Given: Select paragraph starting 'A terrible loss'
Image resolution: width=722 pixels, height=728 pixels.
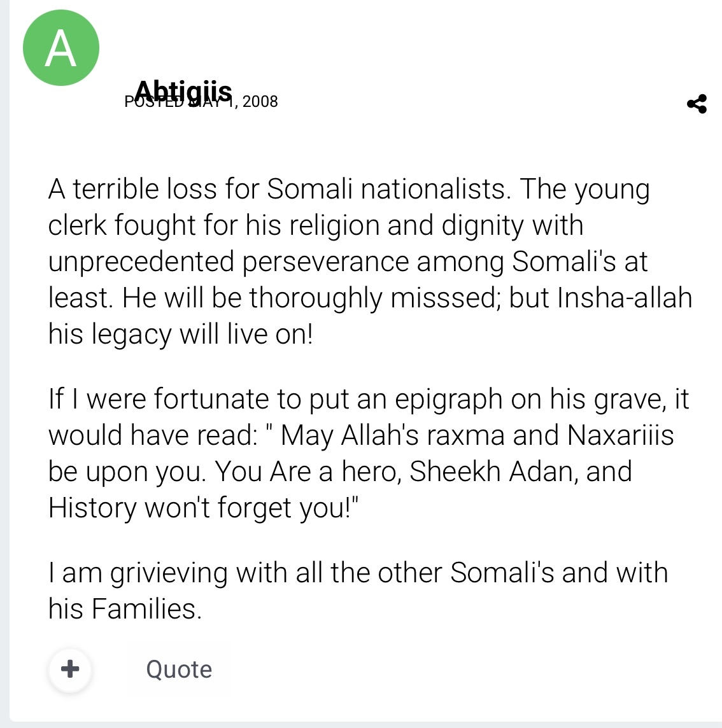Looking at the screenshot, I should tap(371, 262).
